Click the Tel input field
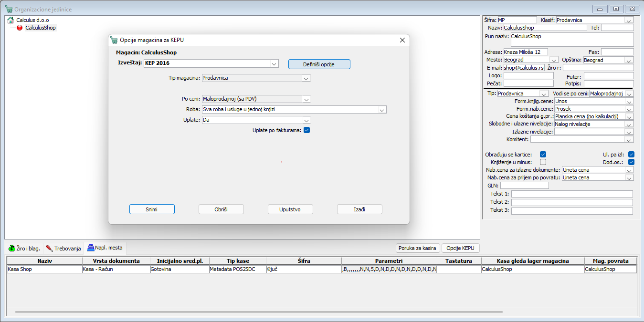Image resolution: width=644 pixels, height=322 pixels. [617, 28]
